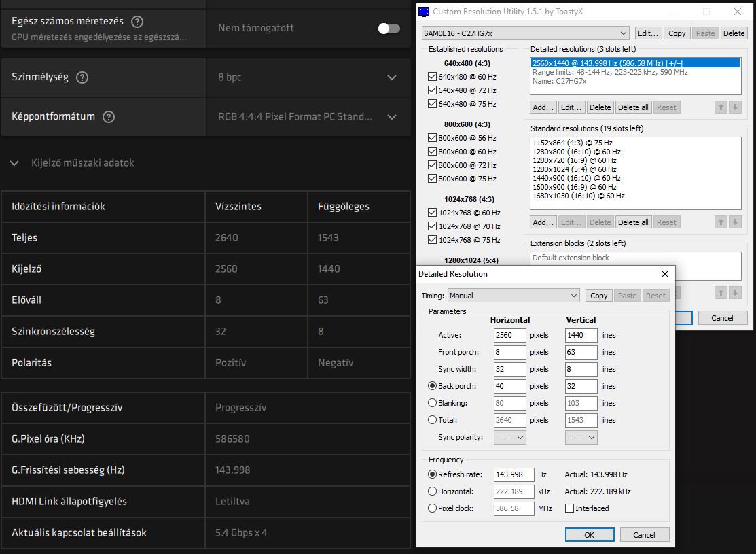
Task: Uncheck 800x600 @ 72 Hz
Action: point(432,165)
